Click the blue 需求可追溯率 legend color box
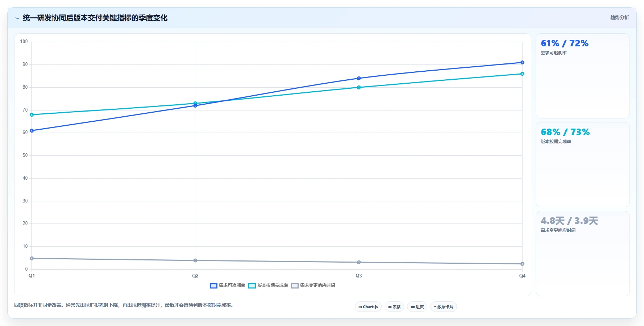 pos(213,286)
